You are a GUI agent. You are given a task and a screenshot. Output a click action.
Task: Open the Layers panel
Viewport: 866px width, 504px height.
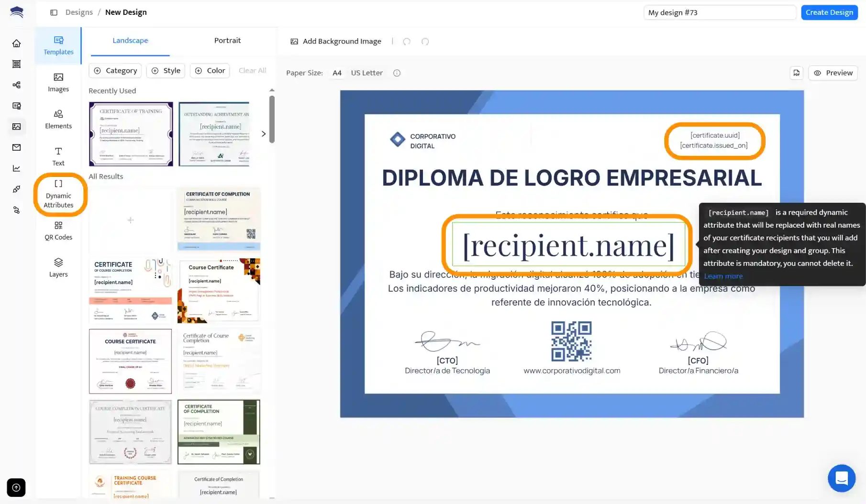[58, 267]
